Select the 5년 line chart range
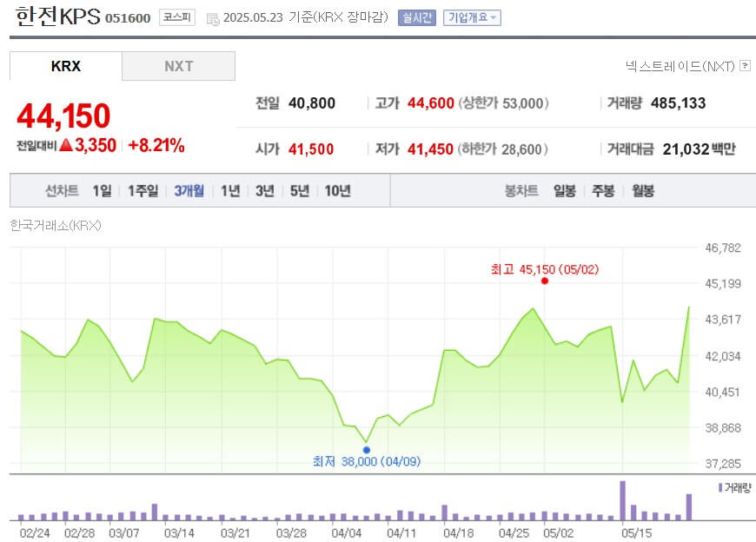 300,191
